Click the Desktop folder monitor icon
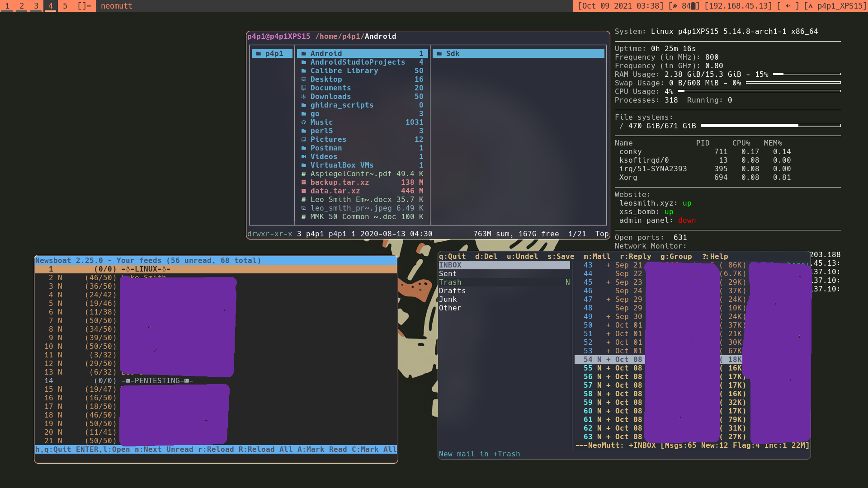Image resolution: width=868 pixels, height=488 pixels. (x=304, y=80)
